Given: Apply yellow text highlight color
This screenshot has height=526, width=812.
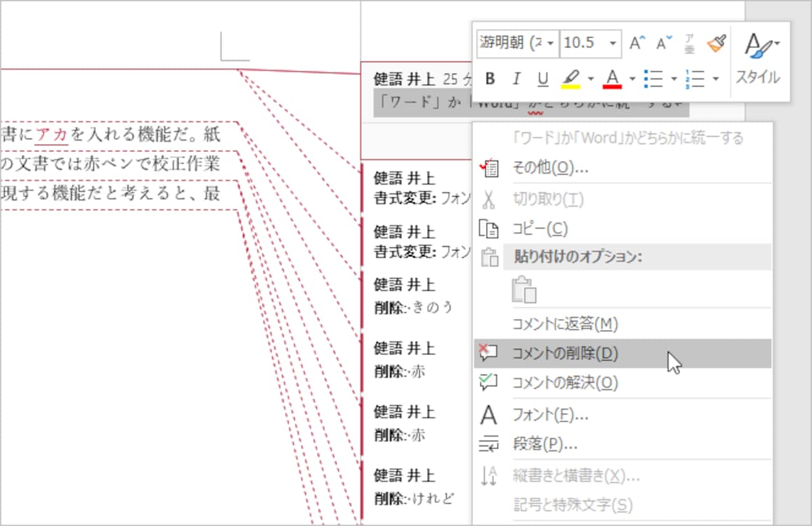Looking at the screenshot, I should pos(571,79).
